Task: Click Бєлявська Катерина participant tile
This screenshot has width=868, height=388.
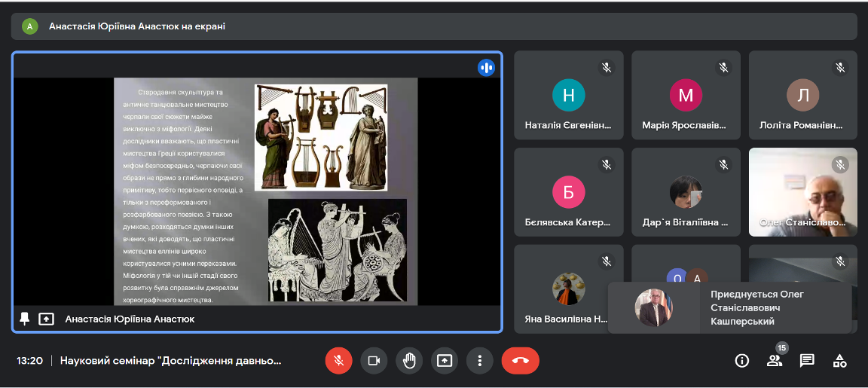Action: [569, 192]
